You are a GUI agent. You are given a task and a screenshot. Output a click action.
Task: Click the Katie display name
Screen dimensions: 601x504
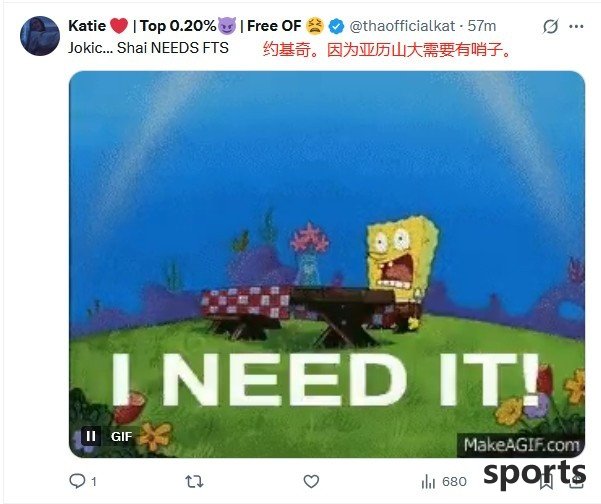(x=87, y=26)
